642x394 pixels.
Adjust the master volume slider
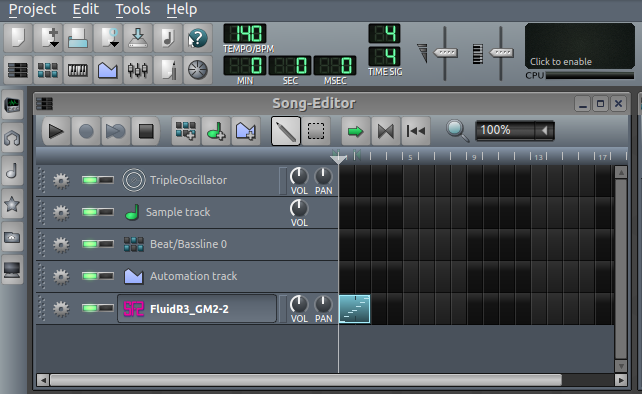click(445, 53)
